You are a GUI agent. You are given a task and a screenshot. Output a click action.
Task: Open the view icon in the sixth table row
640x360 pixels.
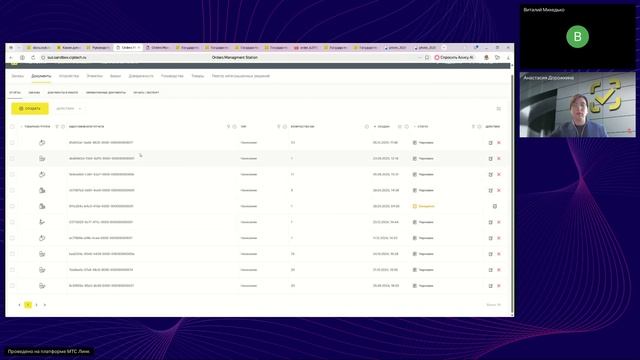pos(490,222)
